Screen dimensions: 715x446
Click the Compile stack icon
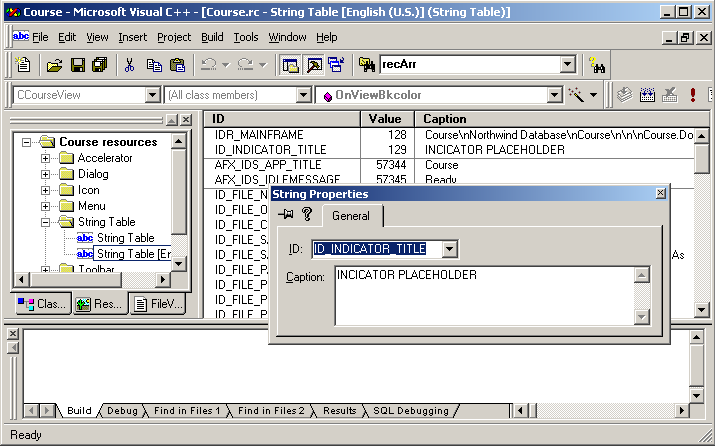pyautogui.click(x=625, y=95)
